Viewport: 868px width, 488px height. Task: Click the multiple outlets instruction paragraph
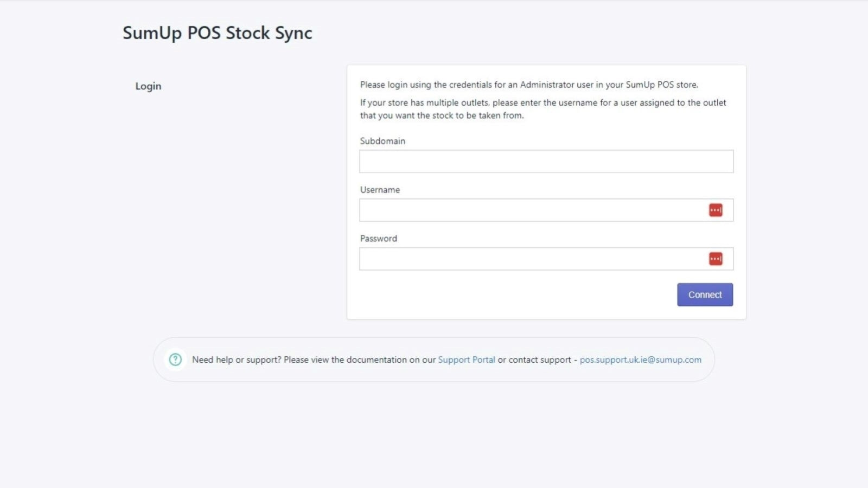point(543,109)
